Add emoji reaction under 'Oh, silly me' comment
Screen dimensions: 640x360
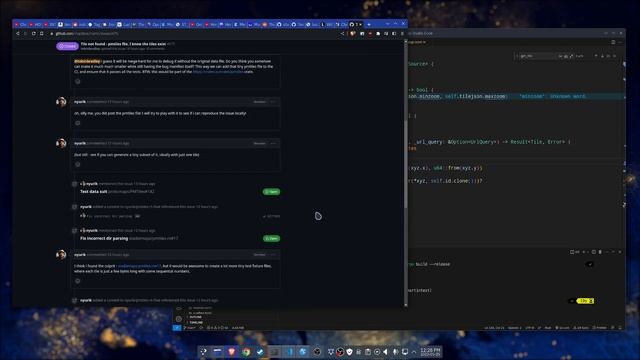point(78,123)
